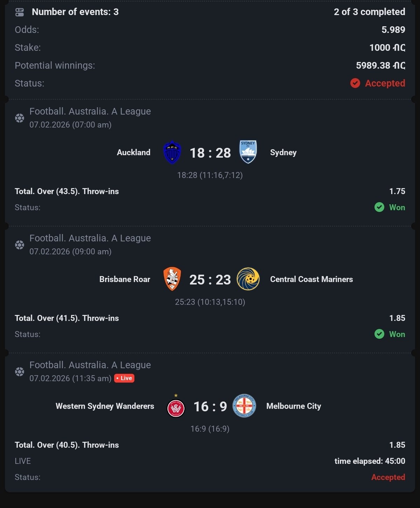The height and width of the screenshot is (508, 420).
Task: Click the Brisbane Roar team crest
Action: [172, 279]
